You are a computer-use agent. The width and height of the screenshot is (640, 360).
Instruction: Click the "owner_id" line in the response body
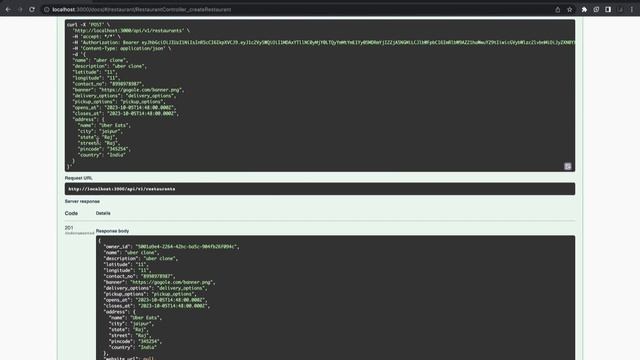pyautogui.click(x=171, y=247)
